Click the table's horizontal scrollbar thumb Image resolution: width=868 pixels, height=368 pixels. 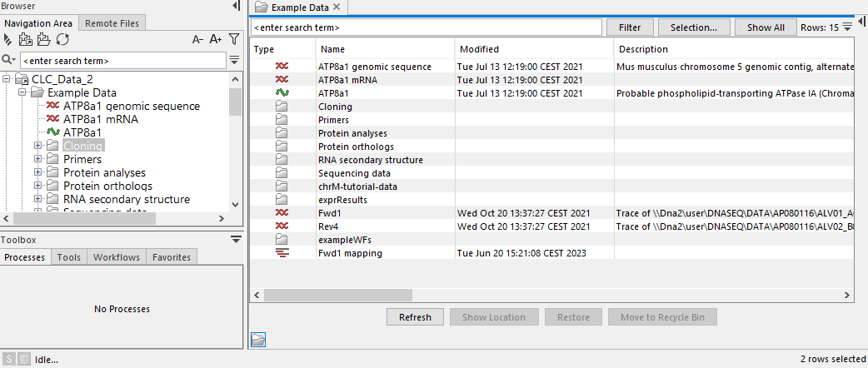(x=337, y=295)
